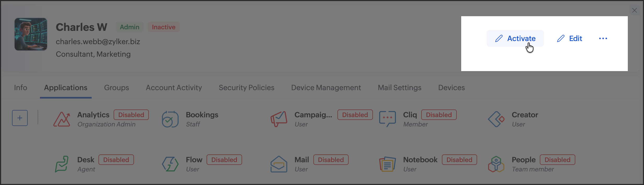Open the Mail Settings tab
The height and width of the screenshot is (185, 644).
pyautogui.click(x=400, y=88)
